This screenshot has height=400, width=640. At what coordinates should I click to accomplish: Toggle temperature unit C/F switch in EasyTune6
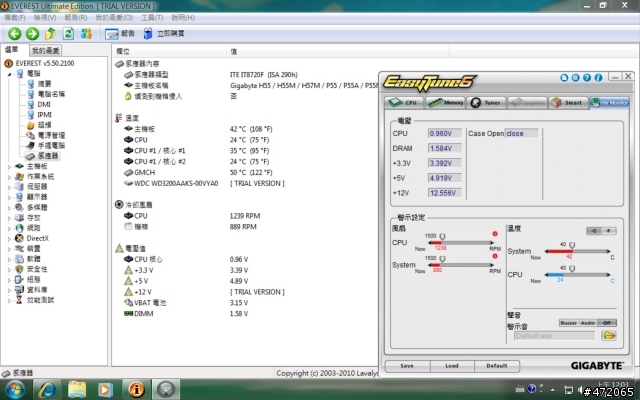(x=601, y=231)
